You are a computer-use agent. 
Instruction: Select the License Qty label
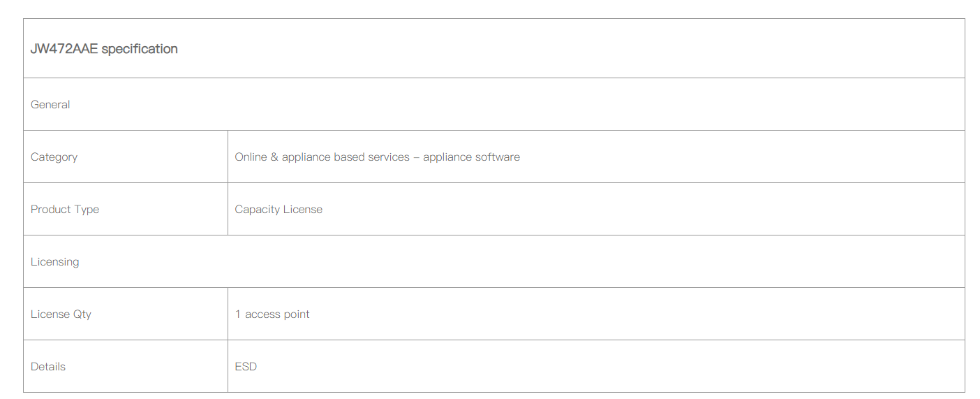pos(61,314)
